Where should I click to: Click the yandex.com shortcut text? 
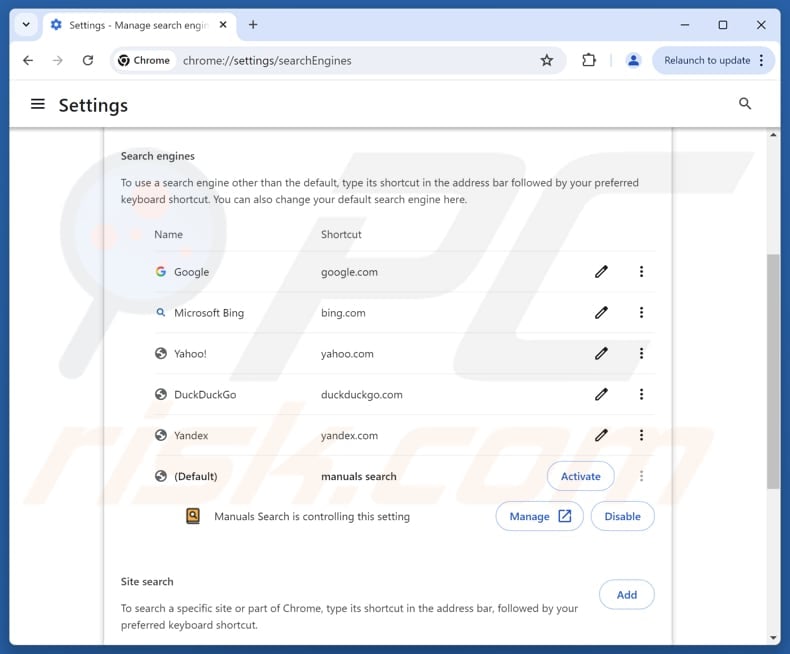pos(349,435)
